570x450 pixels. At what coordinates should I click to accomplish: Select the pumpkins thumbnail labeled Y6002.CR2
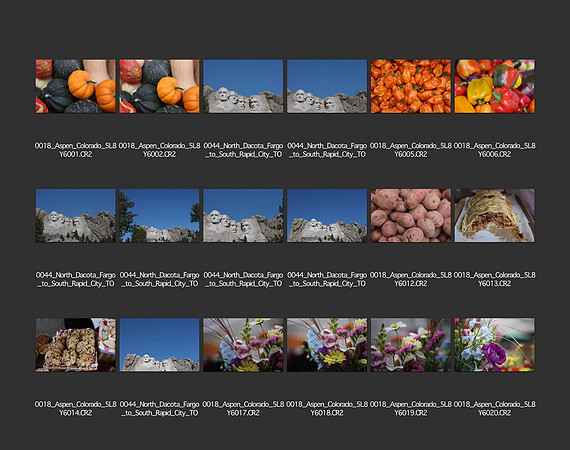[x=159, y=86]
